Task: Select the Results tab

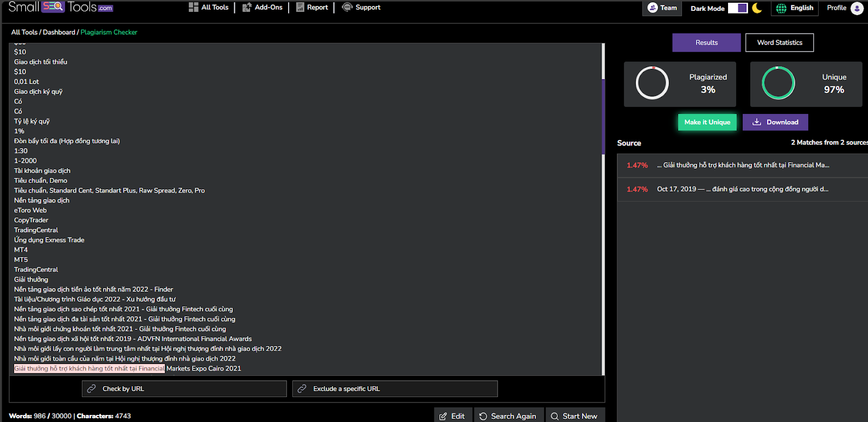Action: [706, 42]
